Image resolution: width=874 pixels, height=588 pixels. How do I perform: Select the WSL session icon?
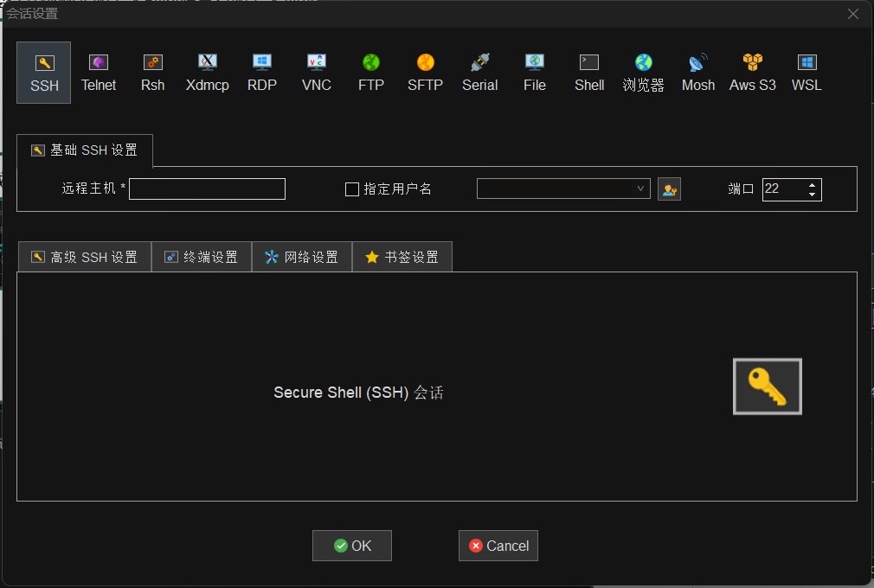[807, 73]
